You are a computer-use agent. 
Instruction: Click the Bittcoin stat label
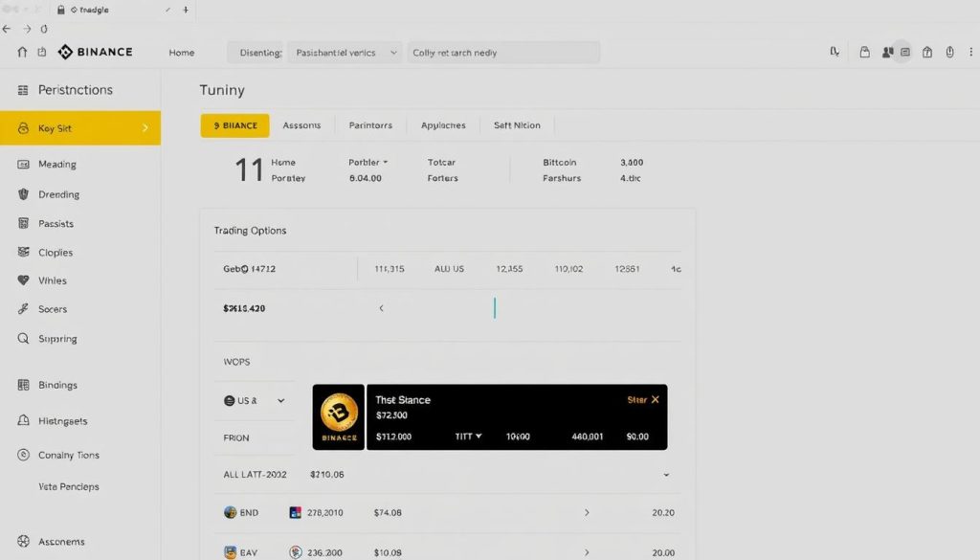(x=559, y=162)
